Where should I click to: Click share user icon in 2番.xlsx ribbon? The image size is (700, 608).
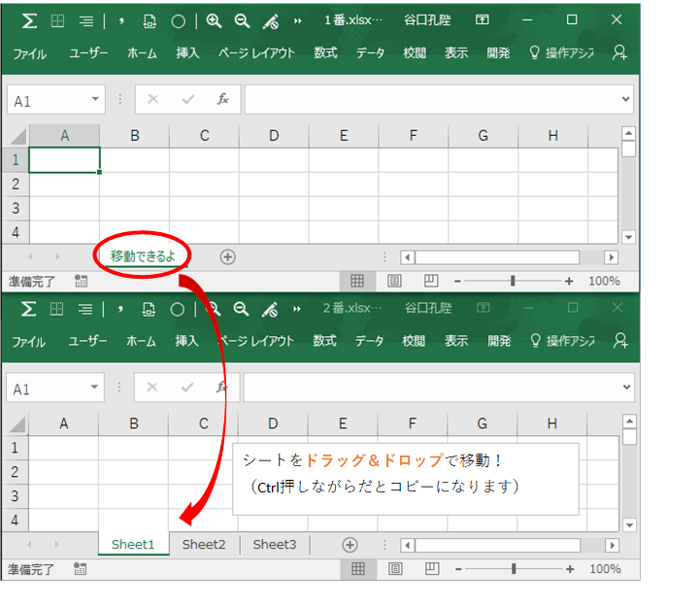pyautogui.click(x=620, y=341)
